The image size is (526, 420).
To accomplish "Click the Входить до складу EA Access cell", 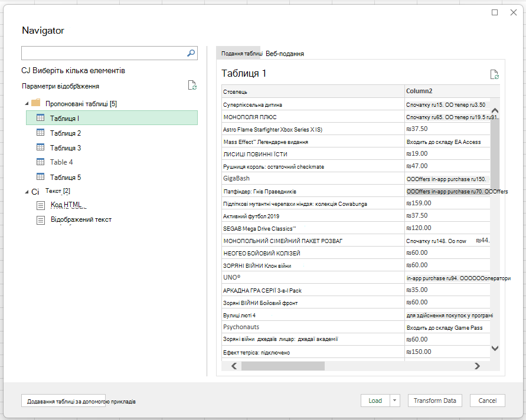I will pos(447,142).
